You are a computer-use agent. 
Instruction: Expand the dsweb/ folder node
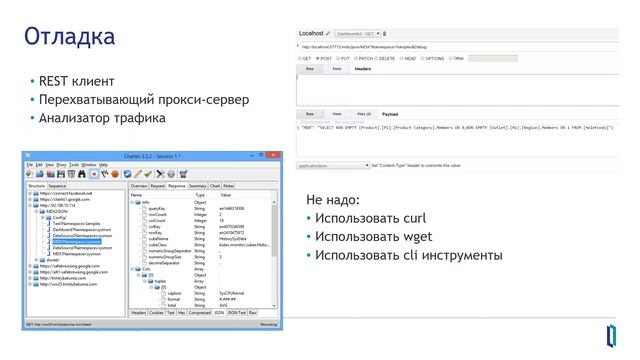(36, 260)
